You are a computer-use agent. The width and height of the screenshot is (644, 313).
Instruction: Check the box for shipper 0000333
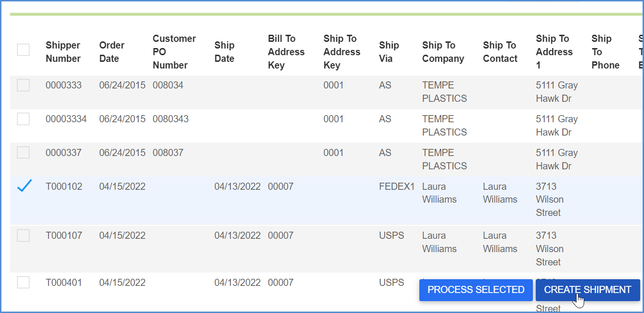(23, 85)
